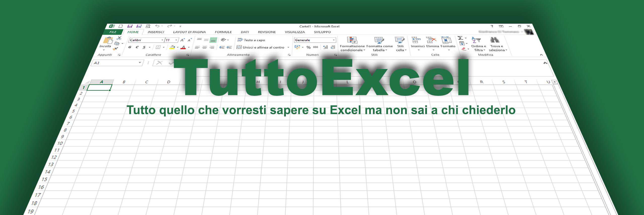Screen dimensions: 644x215
Task: Toggle the highlighted bottom alignment button
Action: click(x=213, y=40)
